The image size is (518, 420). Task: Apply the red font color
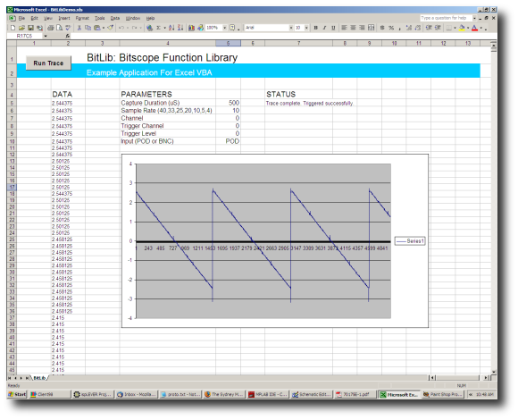475,28
